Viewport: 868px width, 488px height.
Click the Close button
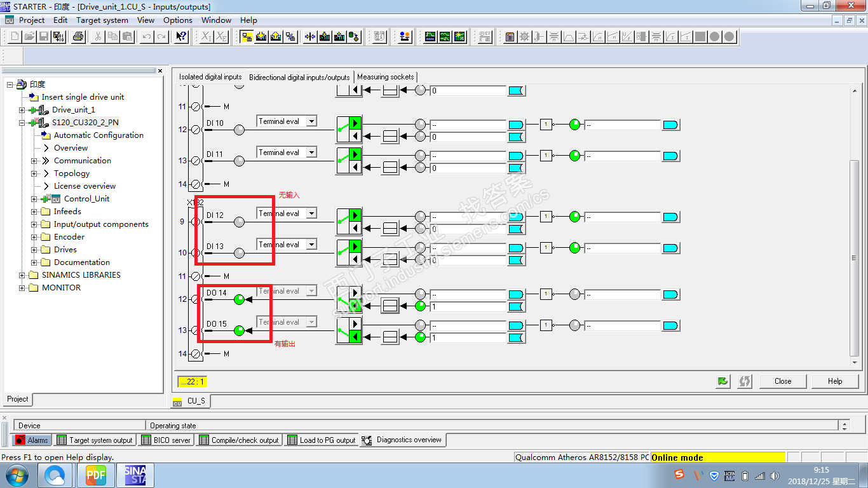[783, 381]
